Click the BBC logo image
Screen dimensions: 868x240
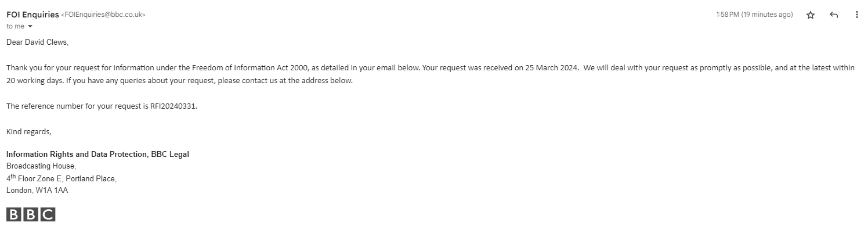[x=31, y=214]
